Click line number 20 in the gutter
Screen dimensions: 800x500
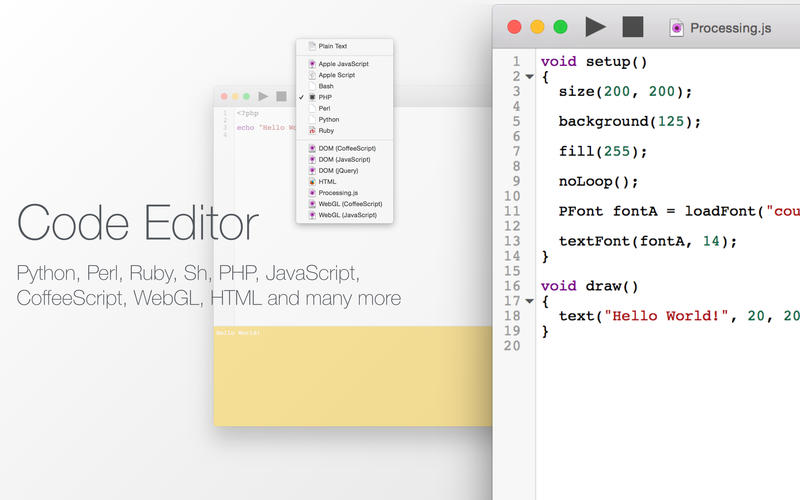[x=512, y=346]
